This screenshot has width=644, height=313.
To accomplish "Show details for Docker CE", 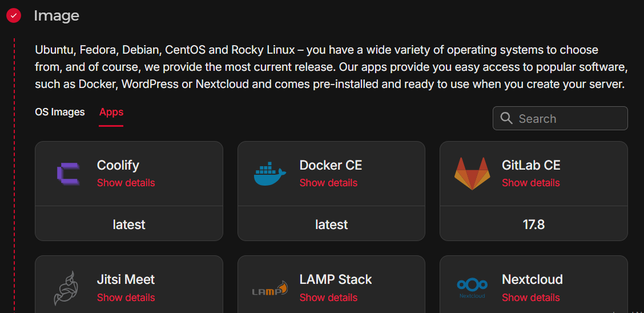I will [x=328, y=183].
